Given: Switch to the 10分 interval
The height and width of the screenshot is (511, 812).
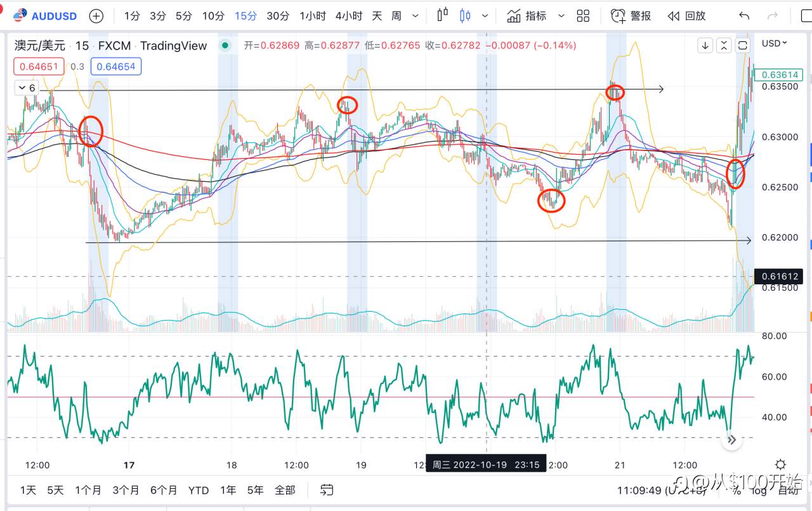Looking at the screenshot, I should [x=213, y=16].
